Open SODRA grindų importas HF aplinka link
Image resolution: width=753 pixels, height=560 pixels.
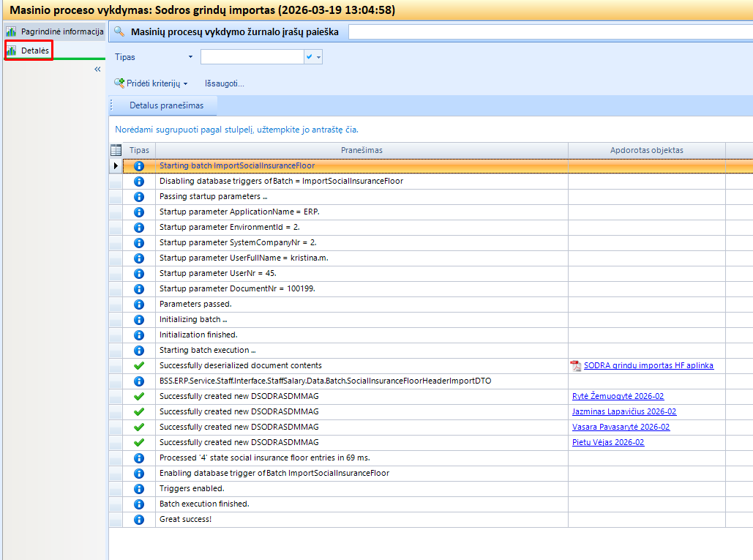[x=648, y=365]
